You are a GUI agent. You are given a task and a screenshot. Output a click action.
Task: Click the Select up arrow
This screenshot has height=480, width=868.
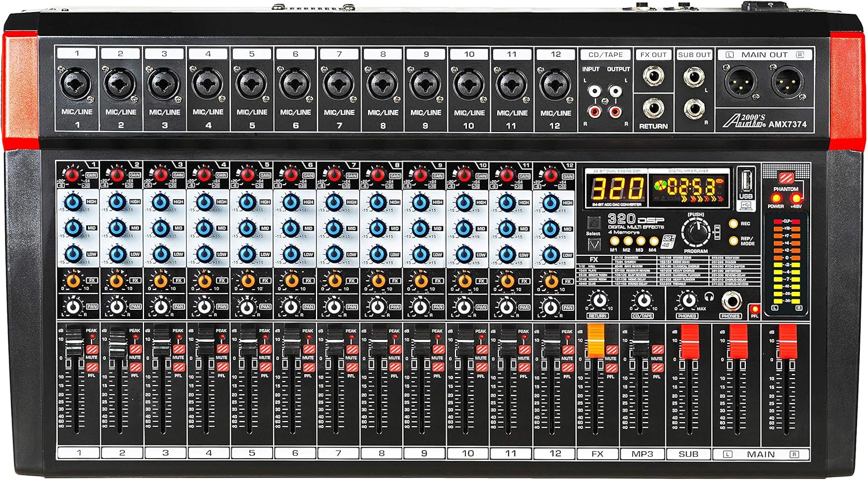click(594, 223)
